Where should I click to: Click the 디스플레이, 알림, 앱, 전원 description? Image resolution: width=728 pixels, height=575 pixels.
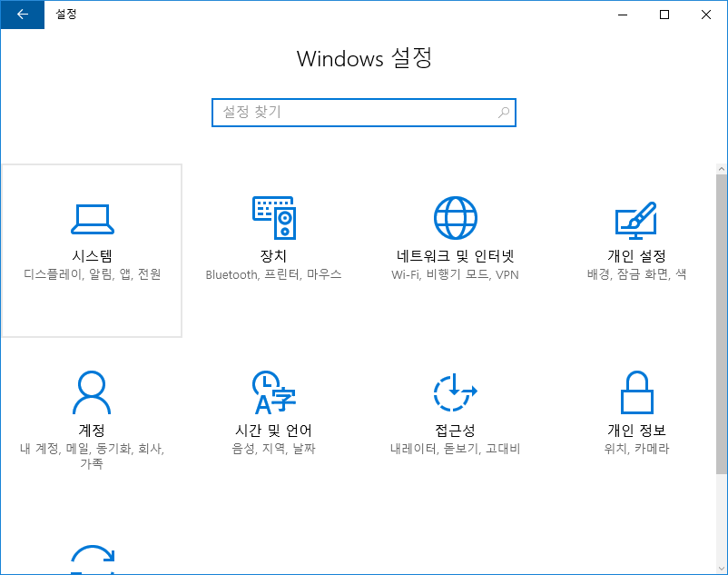coord(92,274)
